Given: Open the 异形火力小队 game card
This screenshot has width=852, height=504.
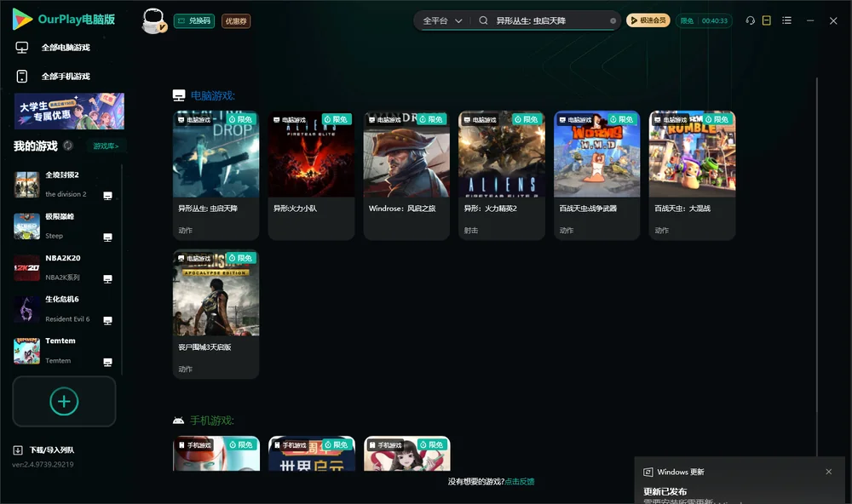Looking at the screenshot, I should 311,175.
